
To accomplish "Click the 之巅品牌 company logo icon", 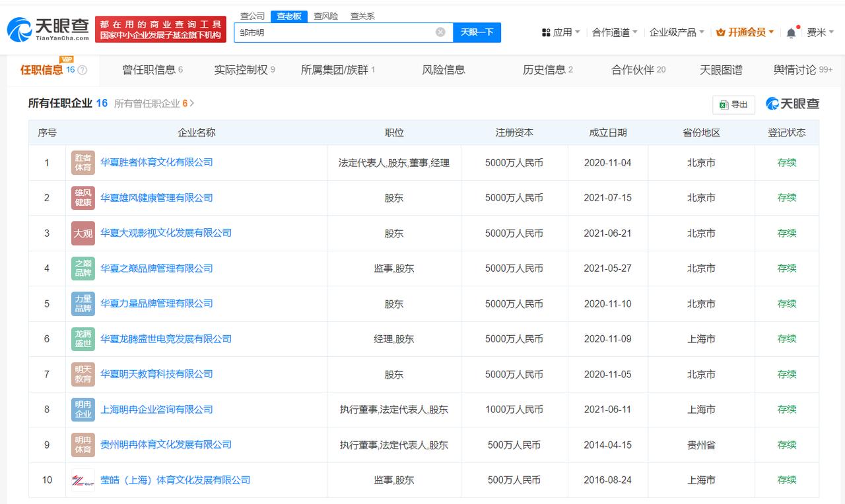I will [x=83, y=268].
